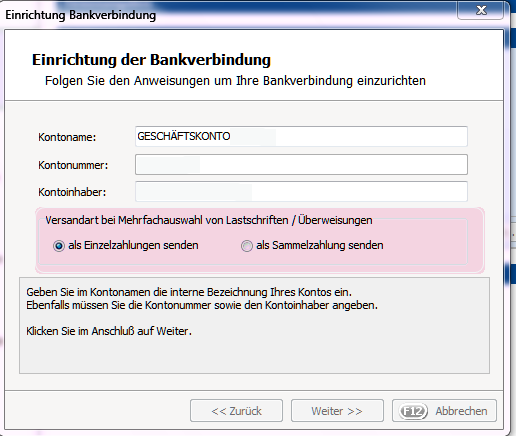Click the 'Versandart bei Mehrfachauswahl' group title
This screenshot has width=516, height=436.
coord(209,220)
